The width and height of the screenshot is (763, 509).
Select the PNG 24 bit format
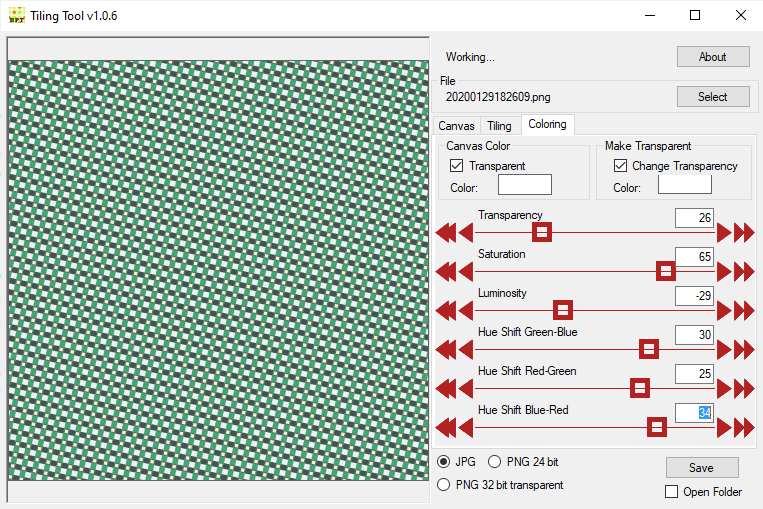click(494, 461)
